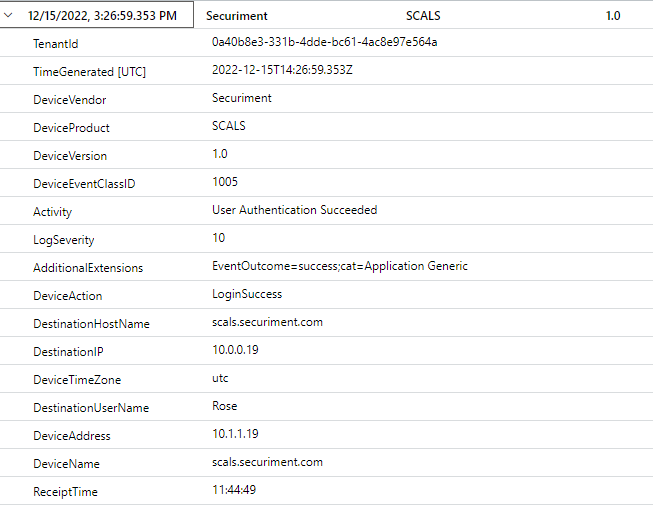
Task: Click the SCALS cell in the header row
Action: tap(423, 16)
